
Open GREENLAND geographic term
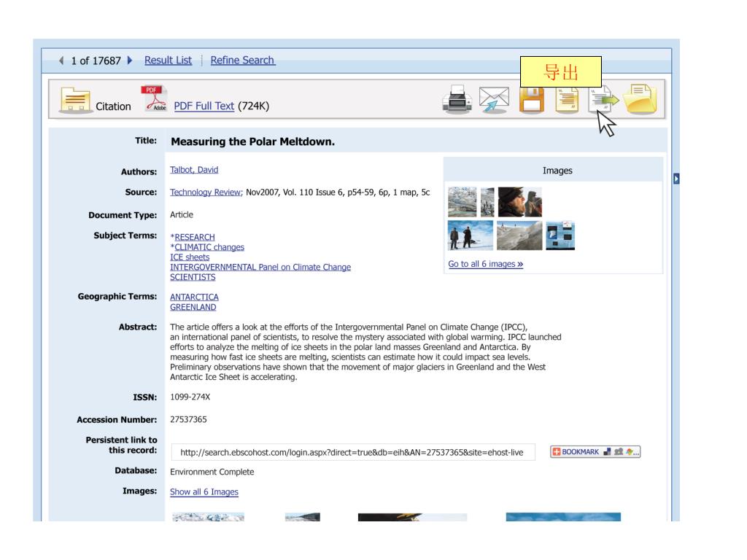pos(193,307)
